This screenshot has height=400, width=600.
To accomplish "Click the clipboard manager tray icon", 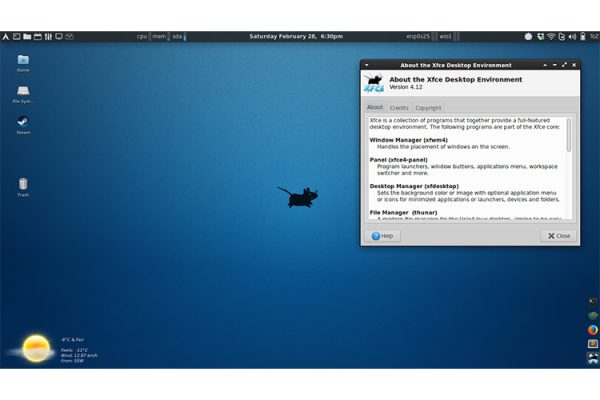I will pyautogui.click(x=561, y=37).
